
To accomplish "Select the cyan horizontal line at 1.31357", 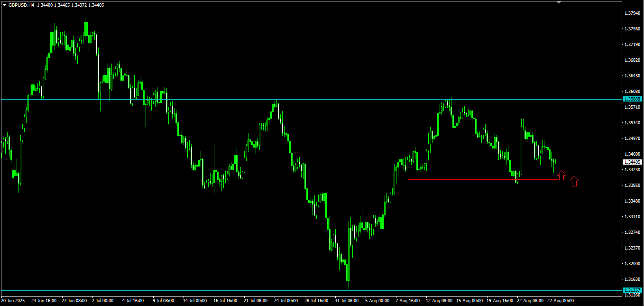I will [x=311, y=290].
